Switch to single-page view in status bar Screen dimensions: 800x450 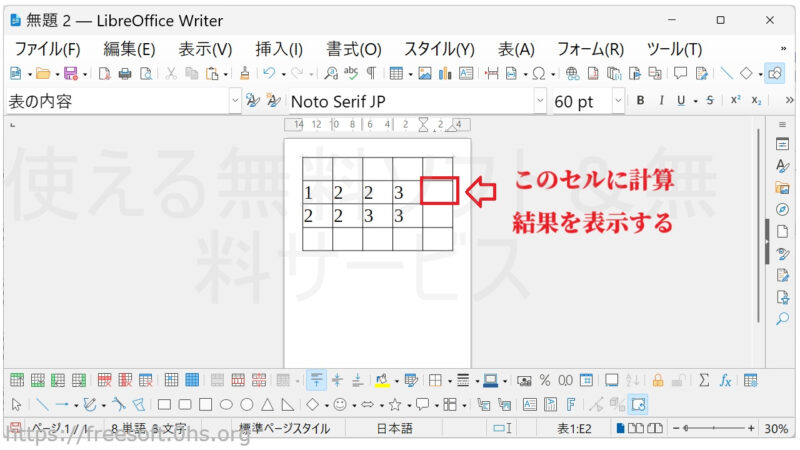[620, 428]
